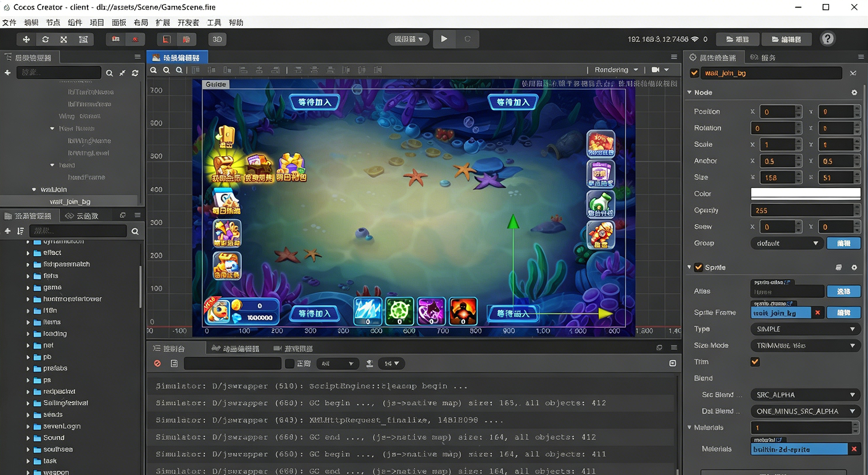The width and height of the screenshot is (868, 475).
Task: Expand the fishpassmatch folder in assets
Action: (28, 265)
